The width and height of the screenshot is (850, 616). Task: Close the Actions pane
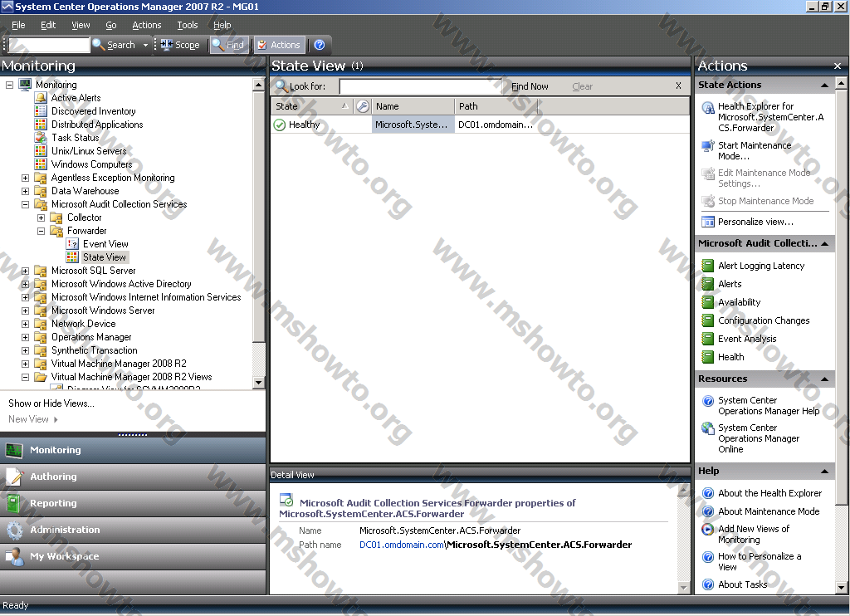pyautogui.click(x=838, y=66)
